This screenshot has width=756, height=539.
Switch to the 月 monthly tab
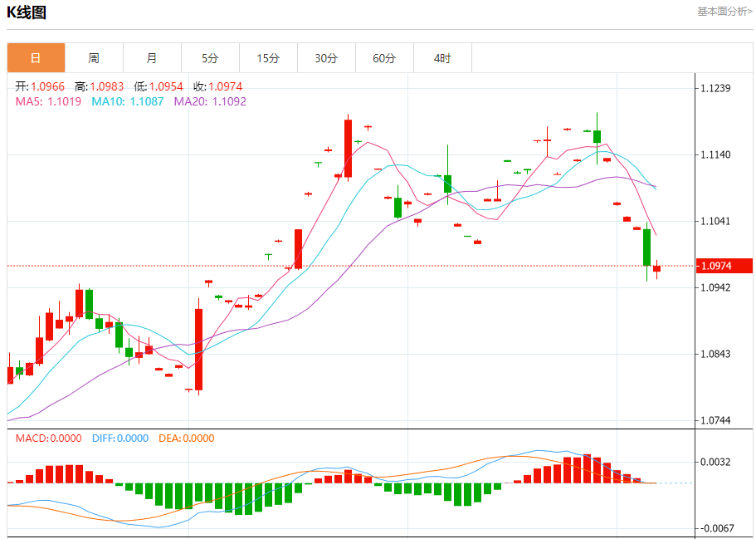coord(152,58)
